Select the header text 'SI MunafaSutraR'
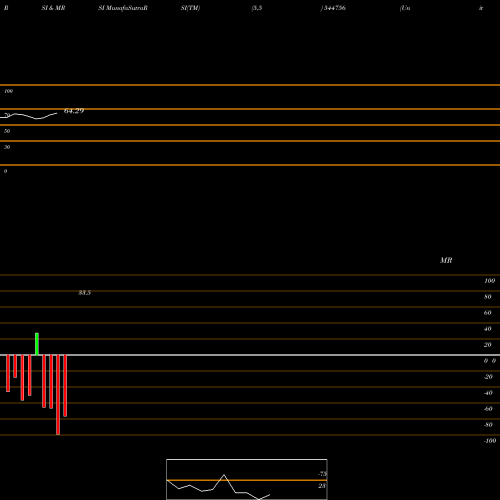 (x=123, y=8)
